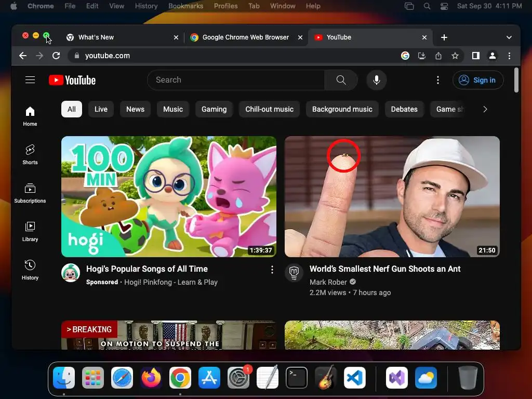Start voice search with microphone icon
The width and height of the screenshot is (532, 399).
tap(376, 80)
